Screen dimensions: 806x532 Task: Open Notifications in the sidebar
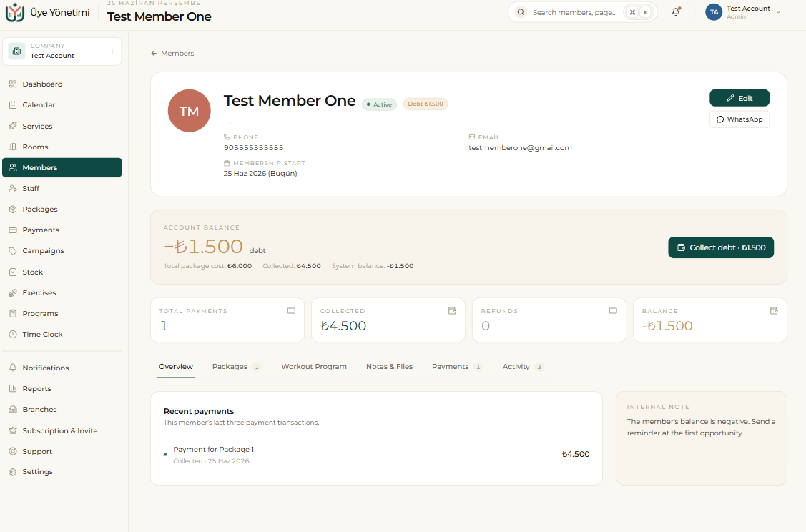click(x=62, y=368)
